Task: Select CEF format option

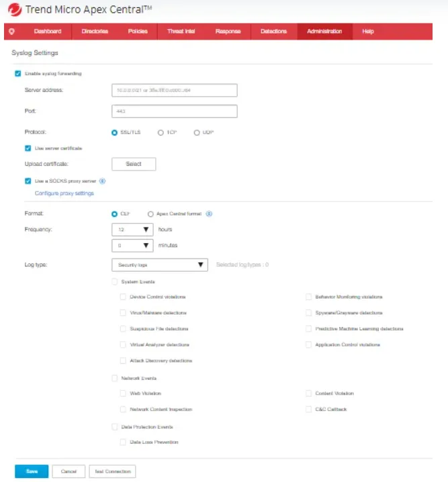Action: [x=114, y=214]
